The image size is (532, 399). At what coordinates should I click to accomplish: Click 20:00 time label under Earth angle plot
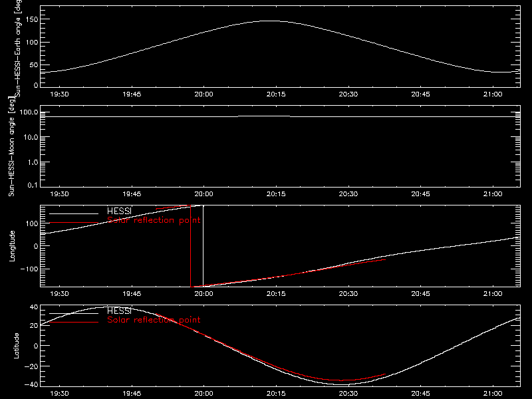[x=204, y=94]
